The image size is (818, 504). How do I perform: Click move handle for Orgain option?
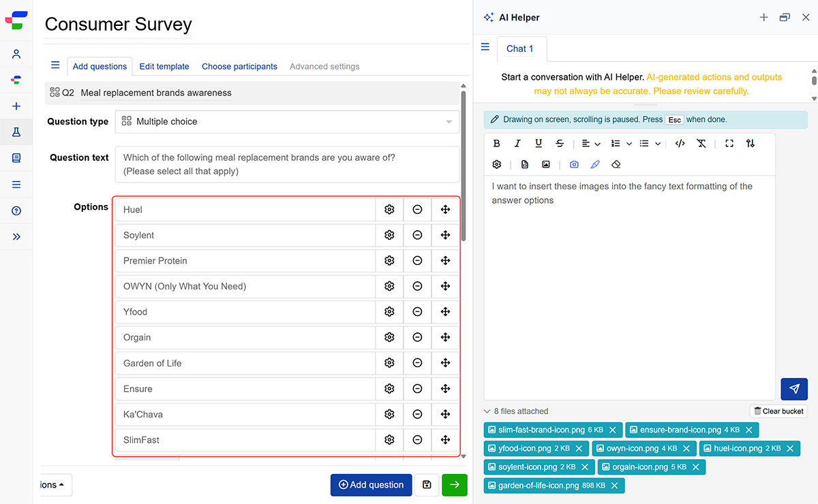point(445,337)
